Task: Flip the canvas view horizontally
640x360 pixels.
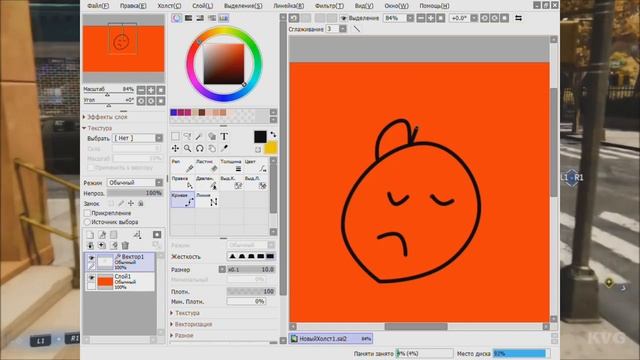Action: pyautogui.click(x=518, y=18)
